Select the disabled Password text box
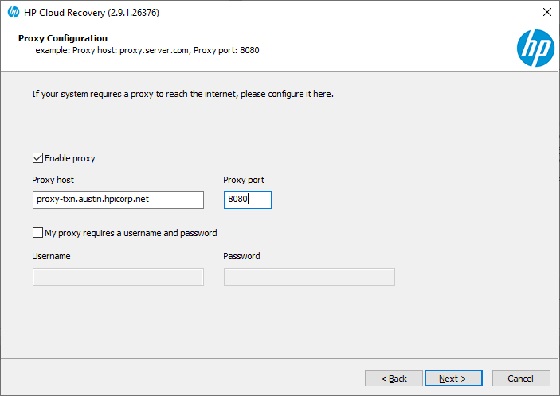Viewport: 560px width, 396px height. coord(309,277)
